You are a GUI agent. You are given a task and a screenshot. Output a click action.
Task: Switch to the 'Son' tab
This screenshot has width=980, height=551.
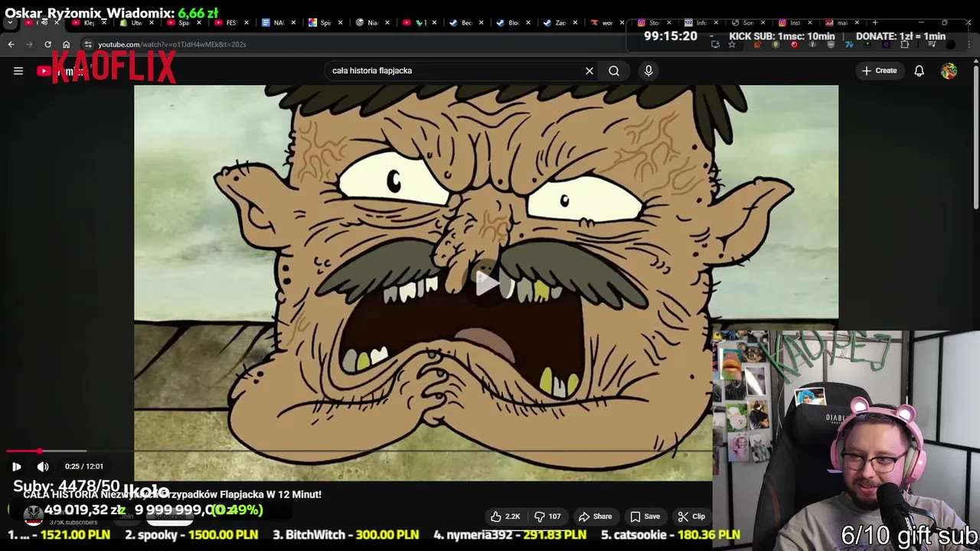coord(746,23)
